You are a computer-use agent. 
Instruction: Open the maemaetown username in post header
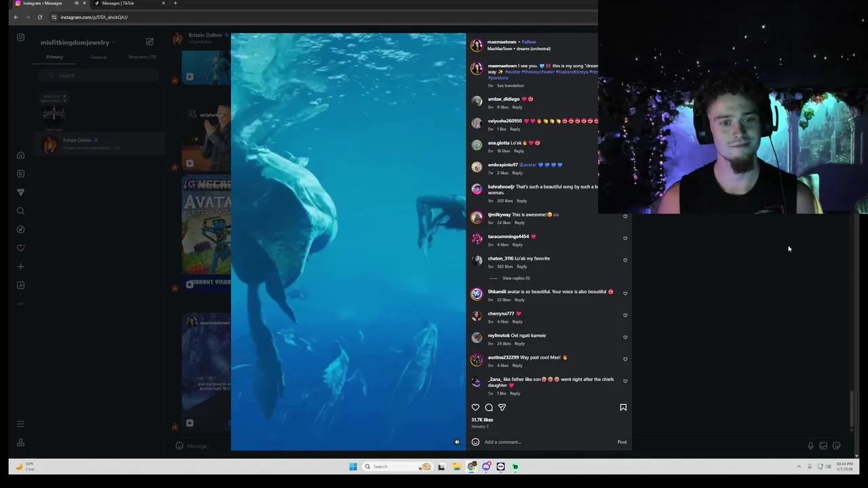(502, 42)
